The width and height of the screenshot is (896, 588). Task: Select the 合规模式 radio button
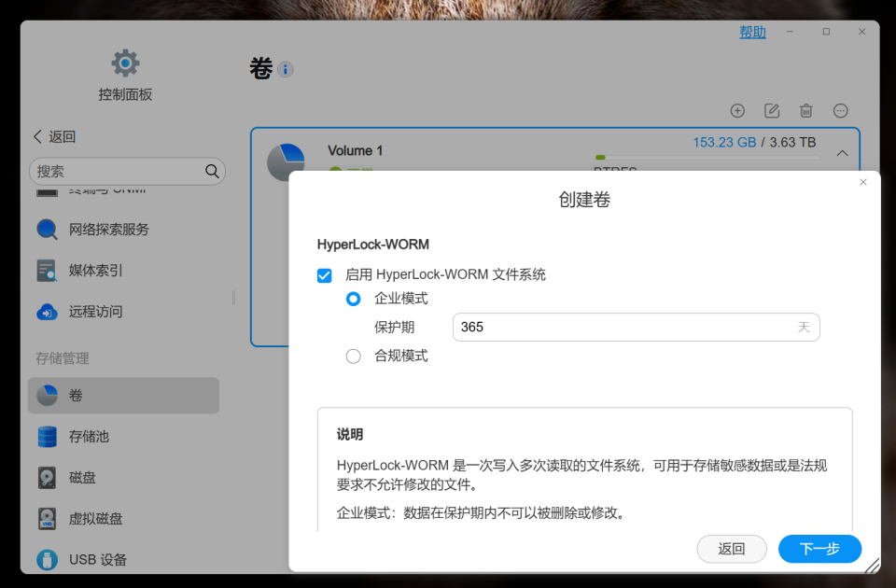(x=353, y=357)
